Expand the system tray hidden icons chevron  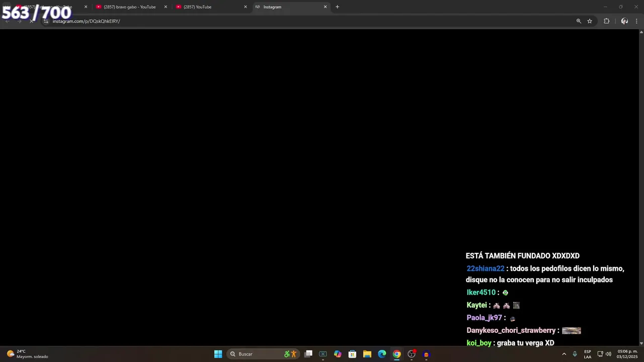[564, 354]
